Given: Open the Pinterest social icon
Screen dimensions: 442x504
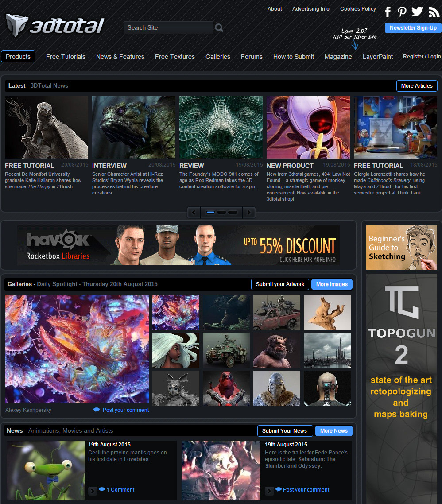Looking at the screenshot, I should coord(402,12).
